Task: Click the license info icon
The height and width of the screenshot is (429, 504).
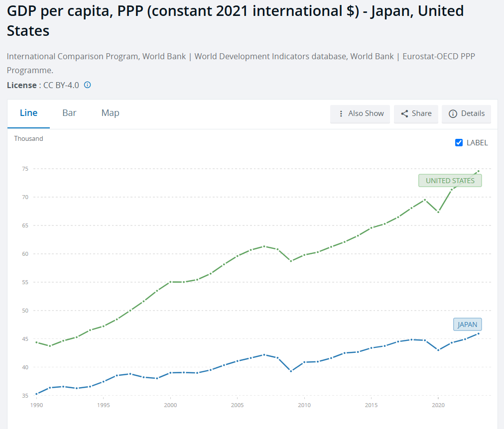Action: point(87,85)
